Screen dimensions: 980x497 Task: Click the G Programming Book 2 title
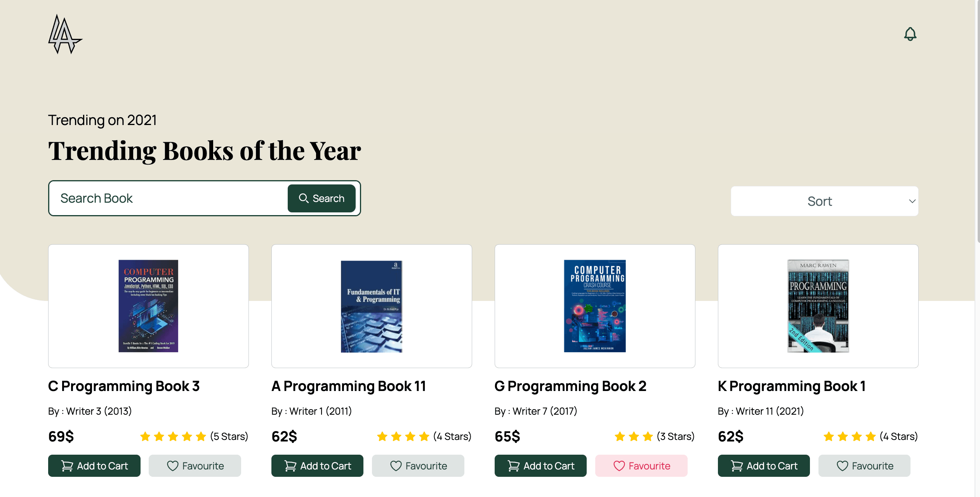(570, 386)
